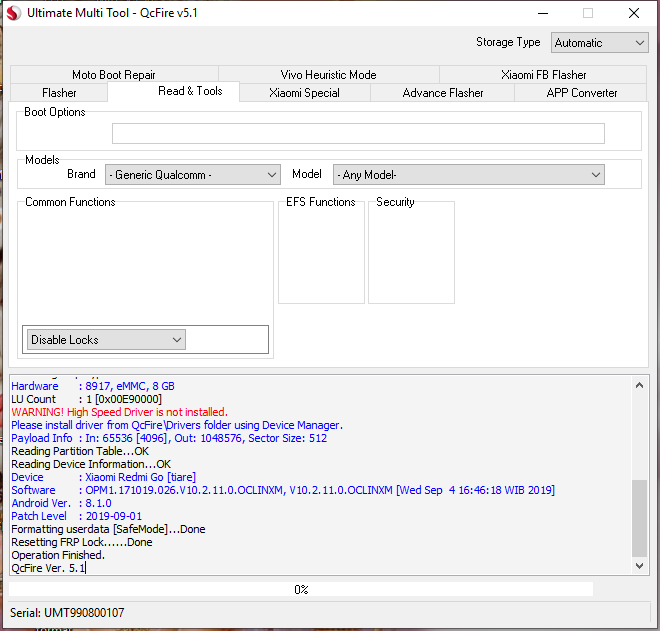Open the Brand dropdown (Generic Qualcomm)
The width and height of the screenshot is (660, 631).
pyautogui.click(x=193, y=175)
